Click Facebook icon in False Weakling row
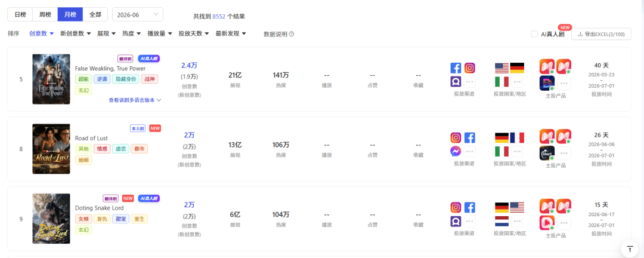This screenshot has width=644, height=258. click(456, 68)
